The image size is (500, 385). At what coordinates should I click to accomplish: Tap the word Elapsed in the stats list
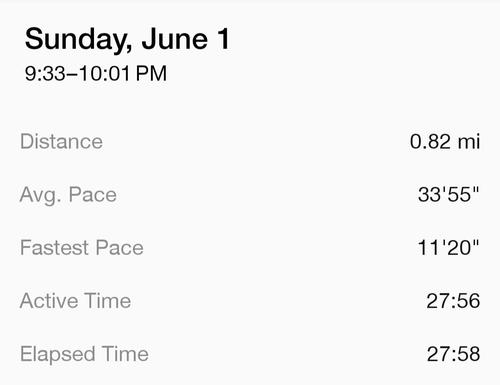58,355
